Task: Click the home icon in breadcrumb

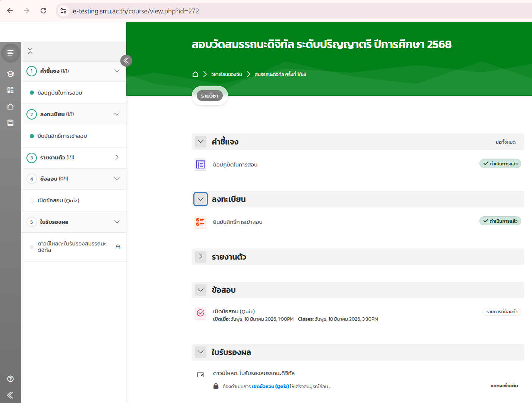Action: (195, 74)
